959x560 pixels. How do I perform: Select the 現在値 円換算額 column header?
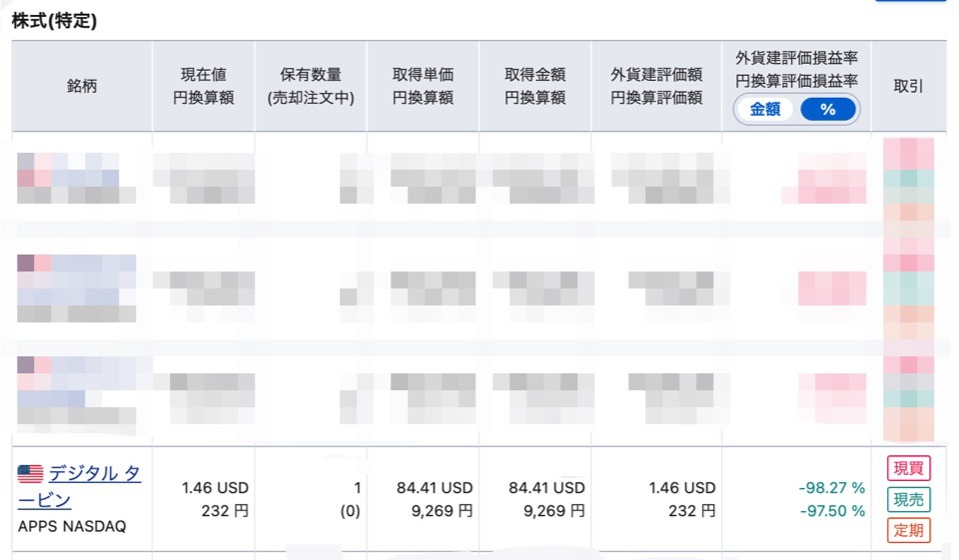pos(204,86)
